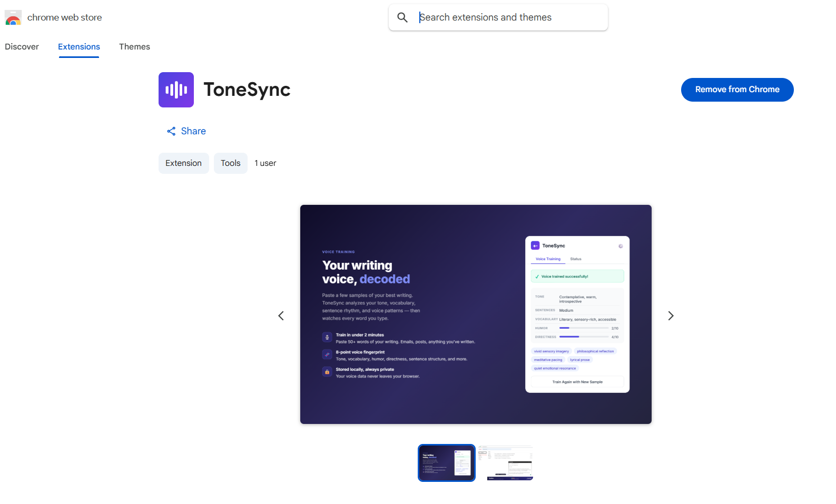Click the Share link
The height and width of the screenshot is (504, 836).
pos(186,131)
